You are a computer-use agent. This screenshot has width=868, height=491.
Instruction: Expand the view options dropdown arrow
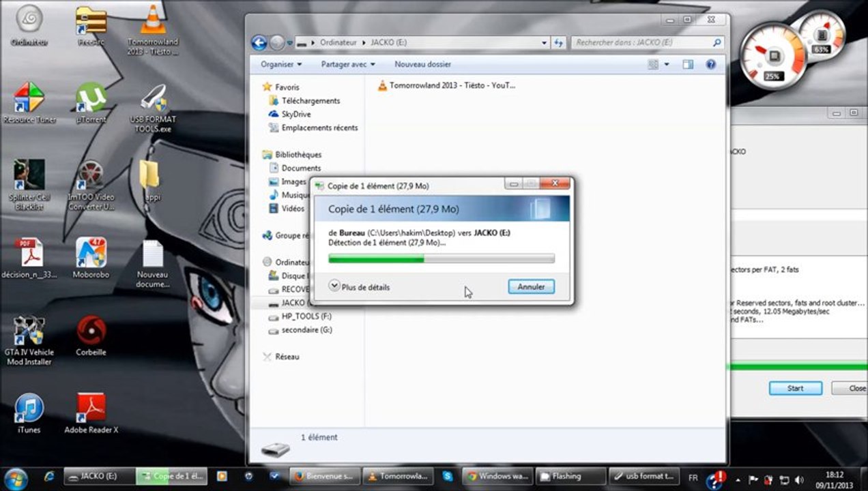click(x=667, y=64)
